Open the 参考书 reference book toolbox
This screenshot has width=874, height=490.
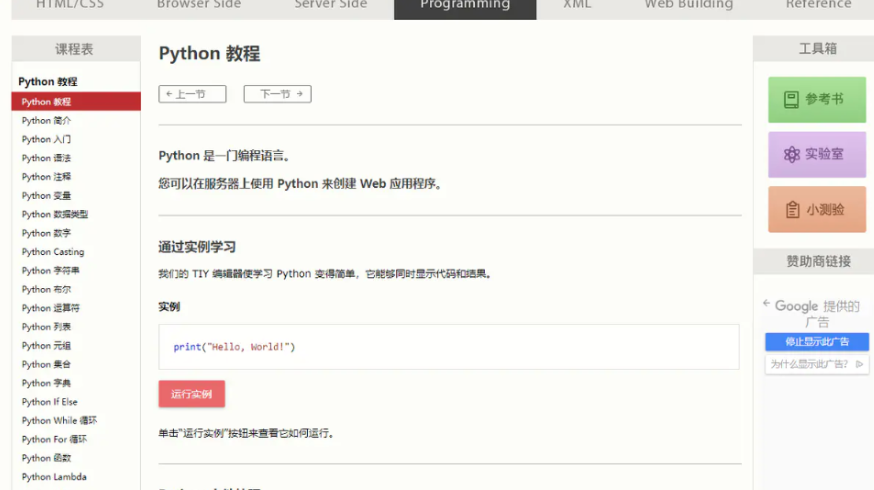[x=817, y=100]
